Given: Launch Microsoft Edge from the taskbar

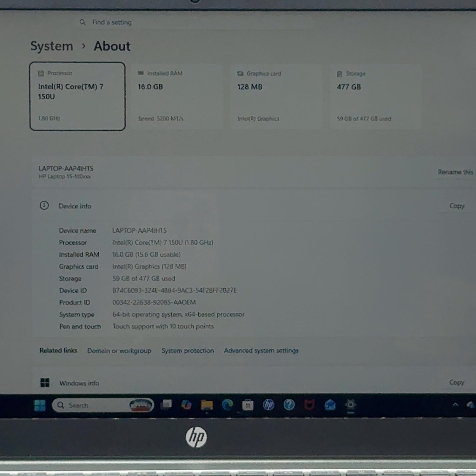Looking at the screenshot, I should [x=227, y=405].
